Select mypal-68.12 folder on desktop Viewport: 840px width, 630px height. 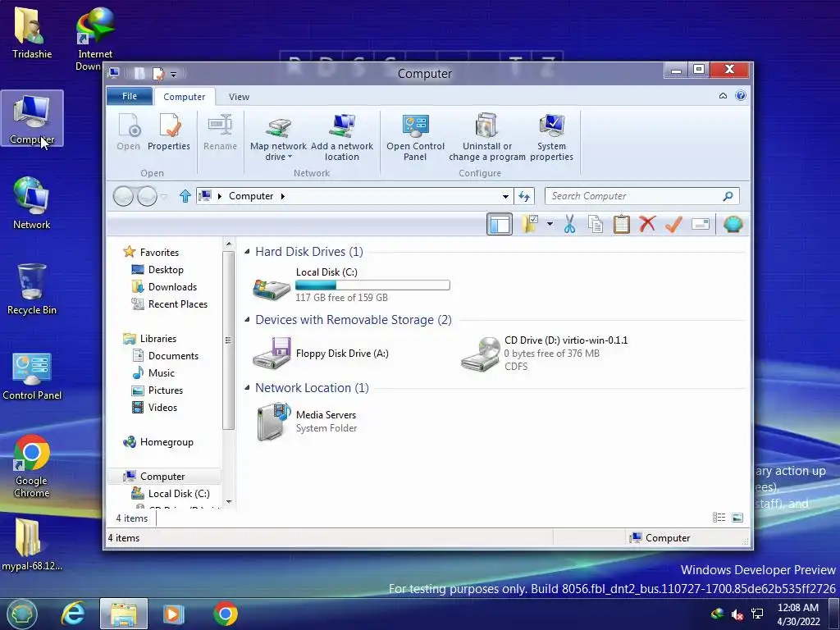(31, 545)
